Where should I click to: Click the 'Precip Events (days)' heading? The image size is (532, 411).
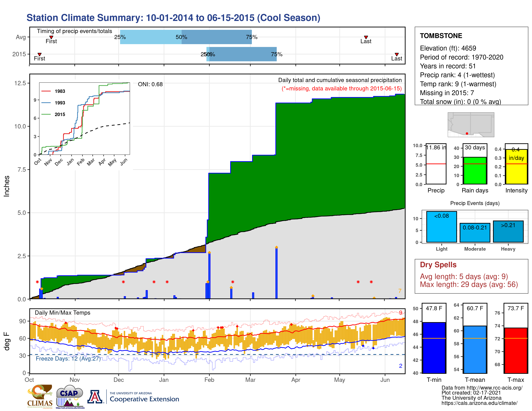475,203
